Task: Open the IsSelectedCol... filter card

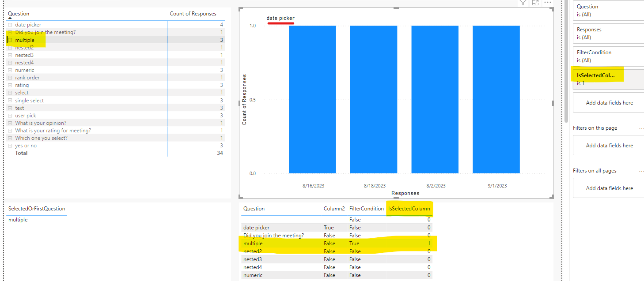Action: pos(608,79)
